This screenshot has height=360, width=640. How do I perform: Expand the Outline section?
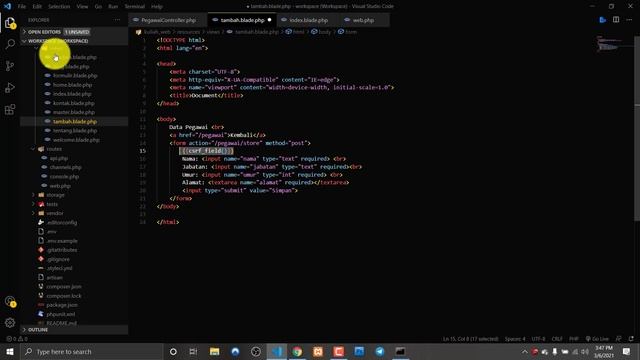pos(38,329)
